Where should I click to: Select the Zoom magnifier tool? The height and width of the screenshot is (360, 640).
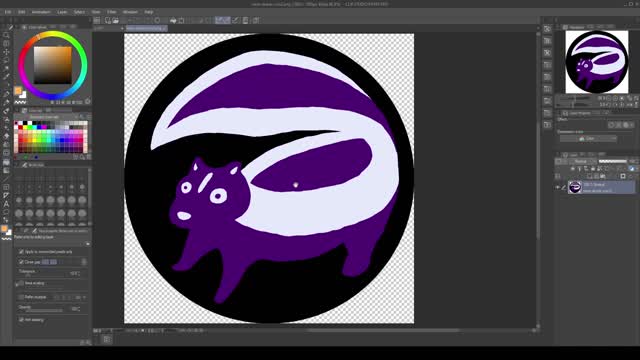[x=6, y=35]
